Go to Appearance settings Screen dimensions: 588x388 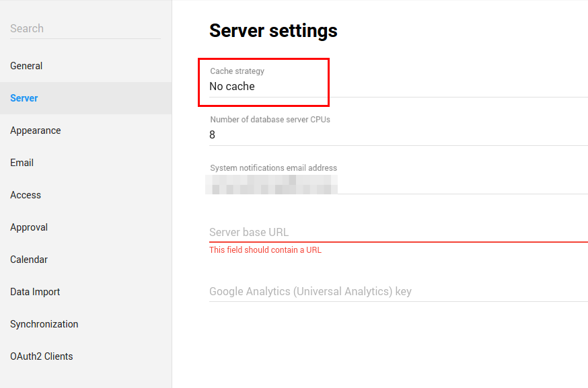[x=36, y=130]
